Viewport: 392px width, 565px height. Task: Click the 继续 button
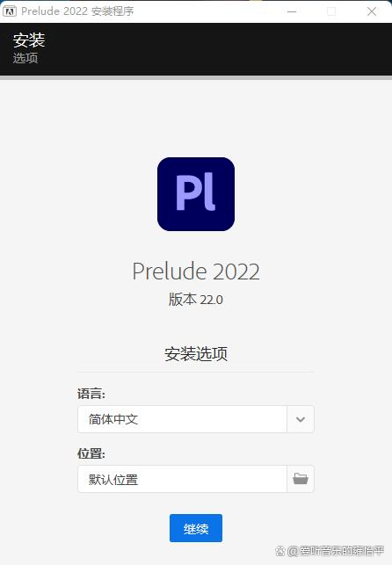196,528
